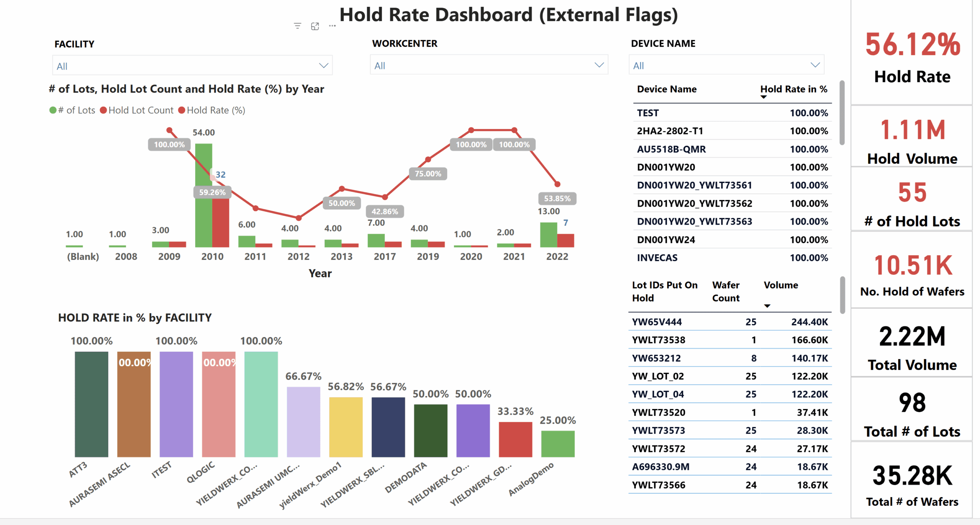Select the AU5518B-QMR device row
This screenshot has height=525, width=980.
point(671,149)
